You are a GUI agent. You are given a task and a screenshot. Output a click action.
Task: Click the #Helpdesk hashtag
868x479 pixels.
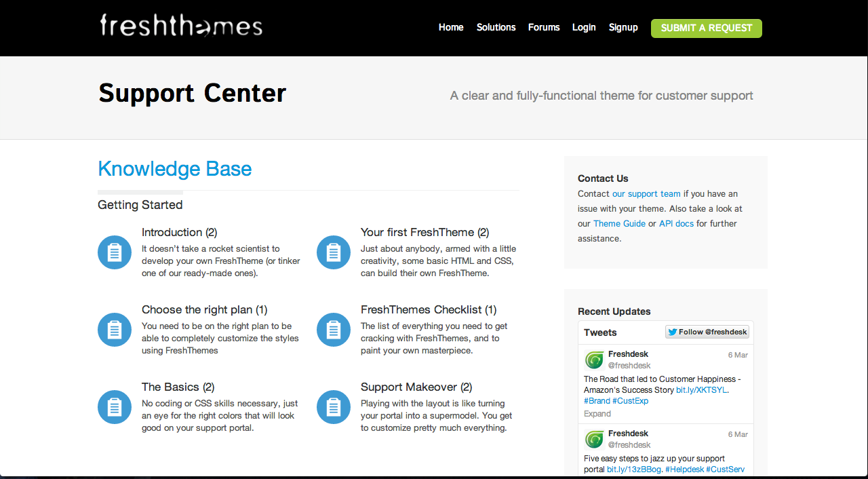tap(684, 470)
